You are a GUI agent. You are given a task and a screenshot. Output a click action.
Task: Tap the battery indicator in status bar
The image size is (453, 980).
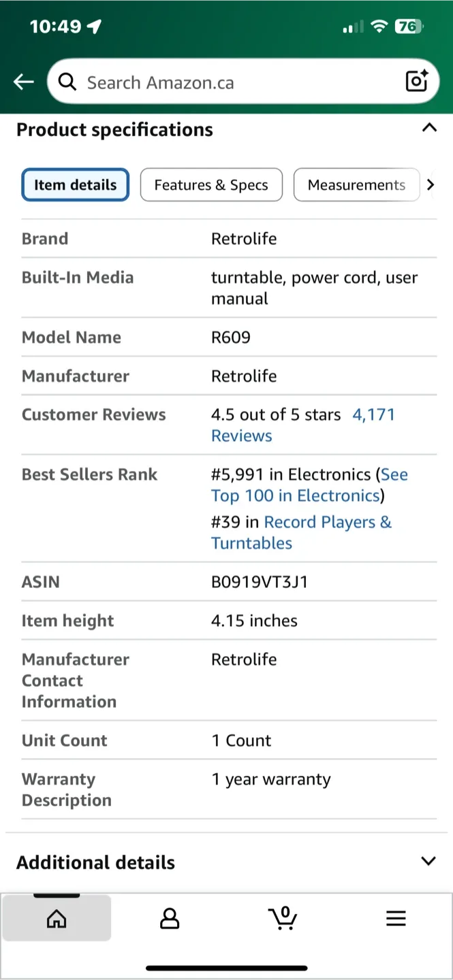(x=409, y=27)
